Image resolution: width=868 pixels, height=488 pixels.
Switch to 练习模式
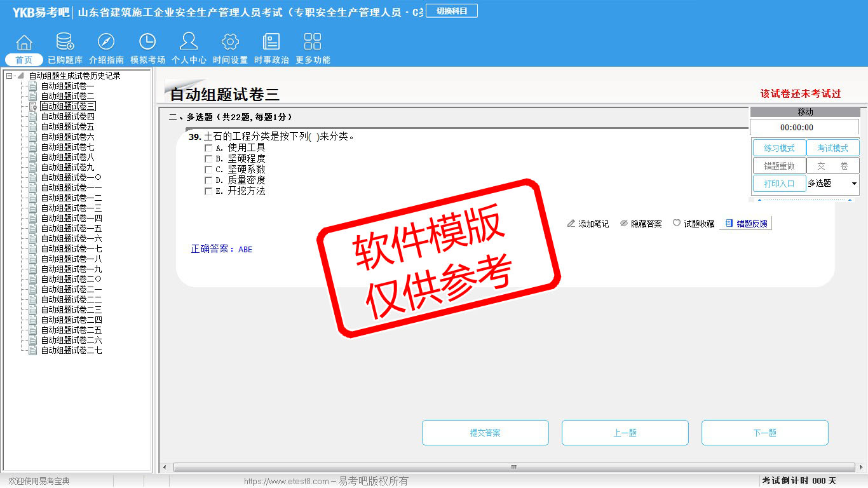tap(779, 148)
